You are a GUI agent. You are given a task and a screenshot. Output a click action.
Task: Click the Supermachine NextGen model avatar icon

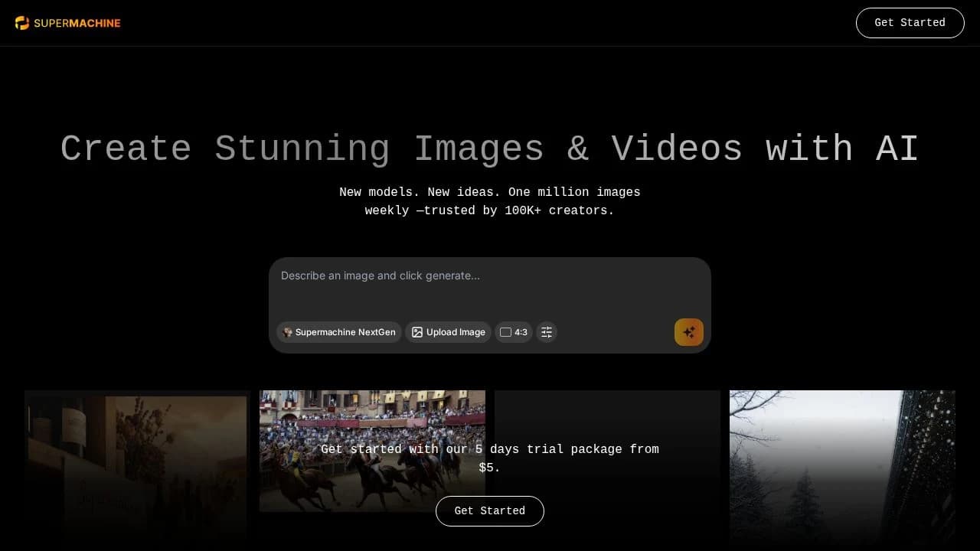[287, 332]
